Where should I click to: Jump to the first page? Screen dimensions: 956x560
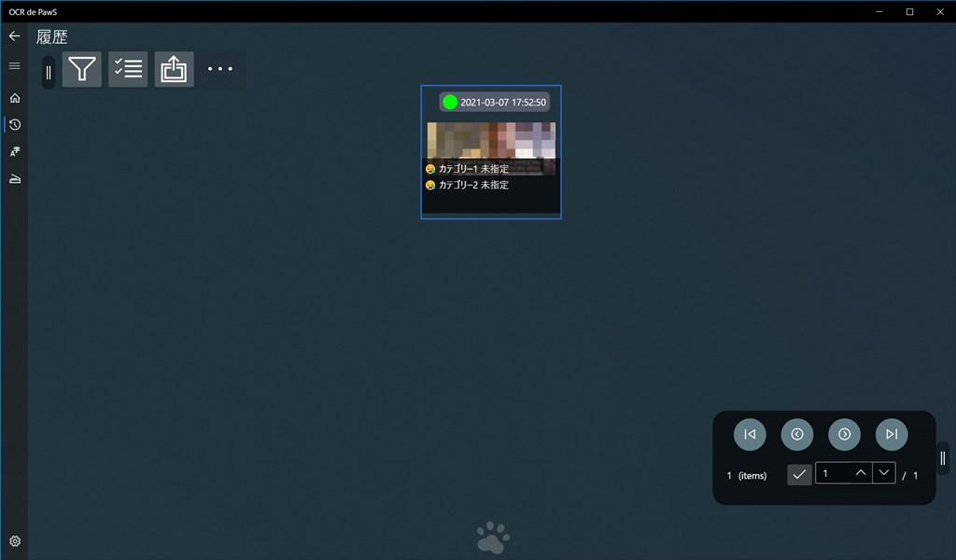click(x=750, y=434)
